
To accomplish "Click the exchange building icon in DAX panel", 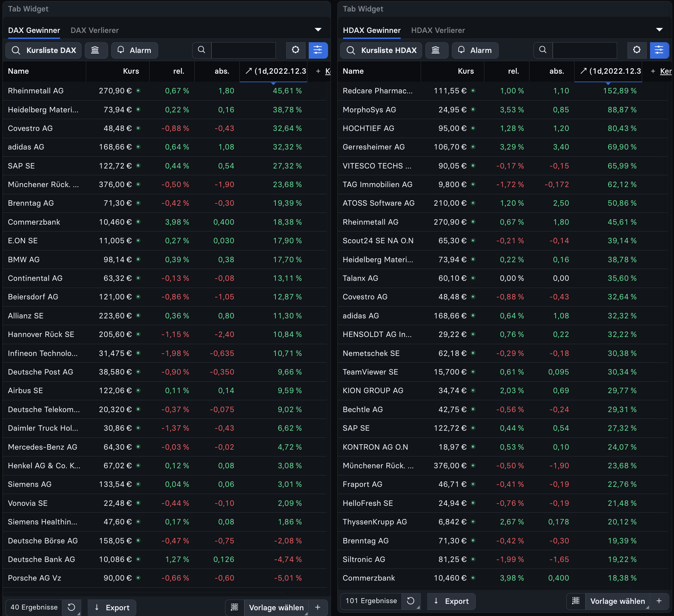I will (96, 50).
